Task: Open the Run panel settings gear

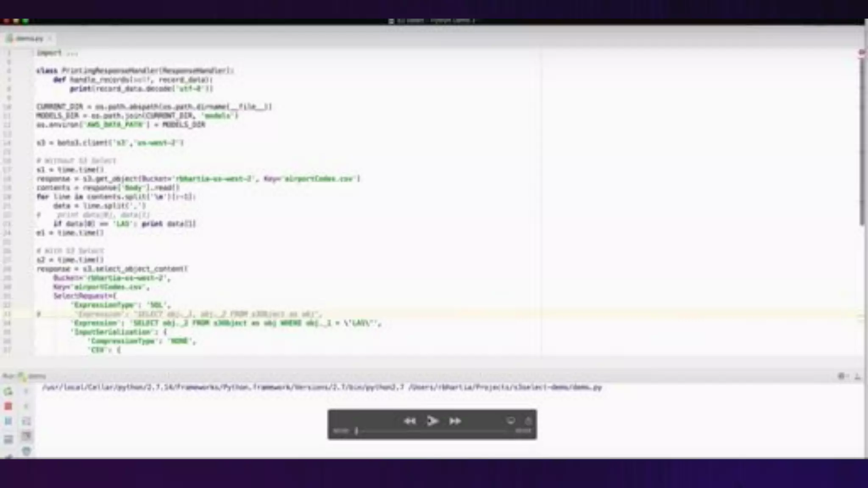Action: (x=842, y=376)
